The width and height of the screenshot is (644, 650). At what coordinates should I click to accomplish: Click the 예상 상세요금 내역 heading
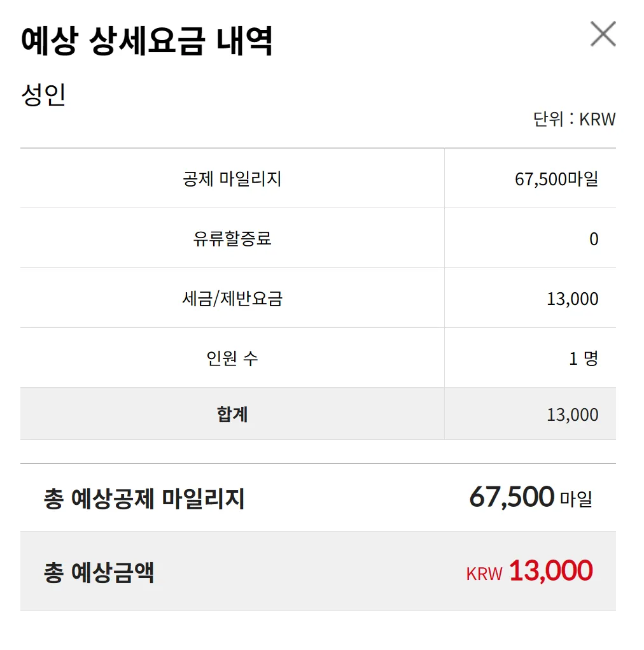click(147, 41)
